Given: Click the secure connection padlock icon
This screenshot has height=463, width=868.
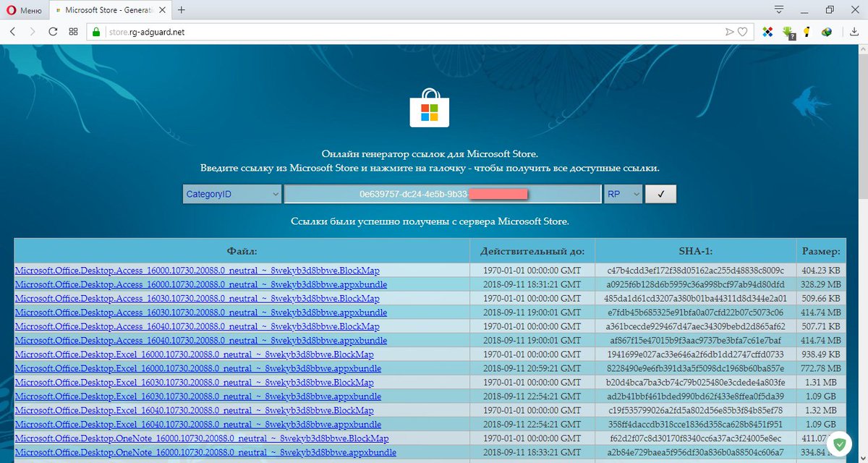Looking at the screenshot, I should 96,31.
